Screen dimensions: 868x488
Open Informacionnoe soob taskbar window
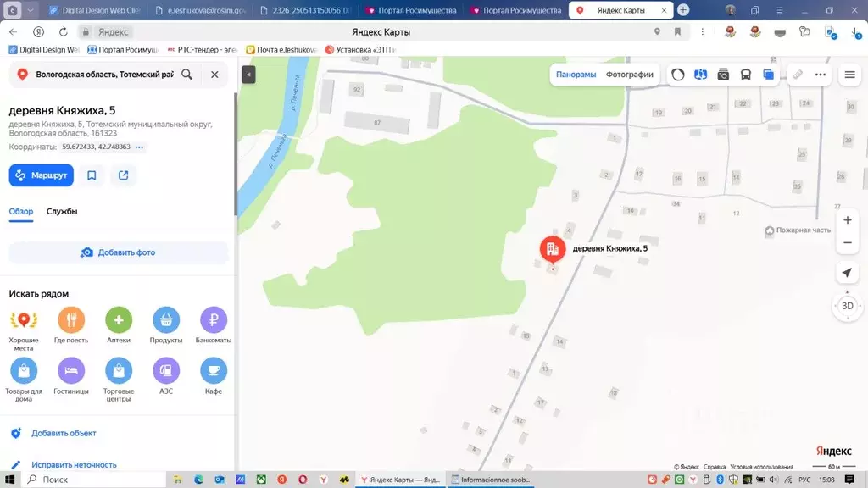coord(490,480)
